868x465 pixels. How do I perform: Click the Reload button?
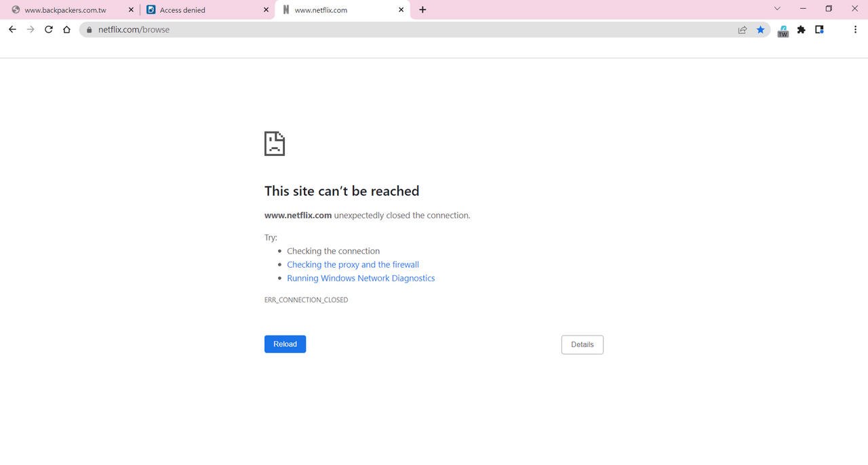[x=285, y=344]
